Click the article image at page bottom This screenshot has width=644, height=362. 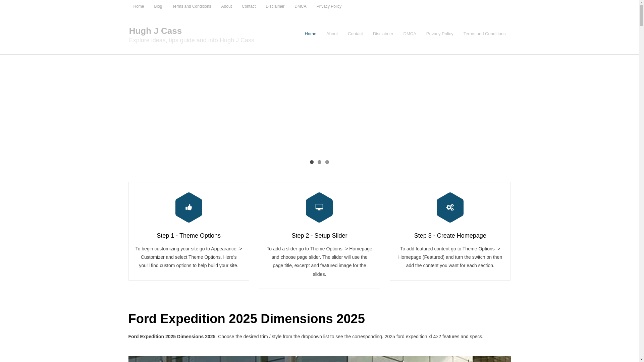[x=319, y=359]
